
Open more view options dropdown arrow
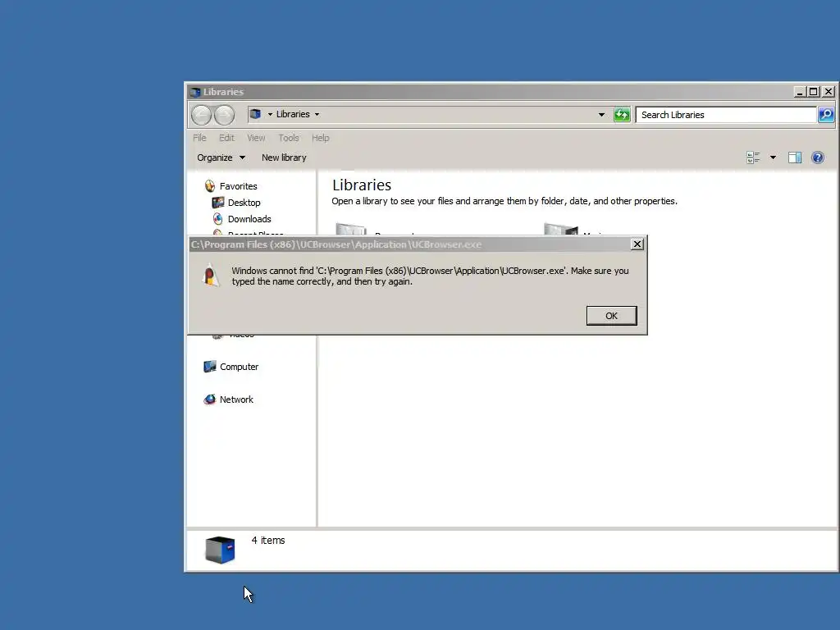coord(773,157)
